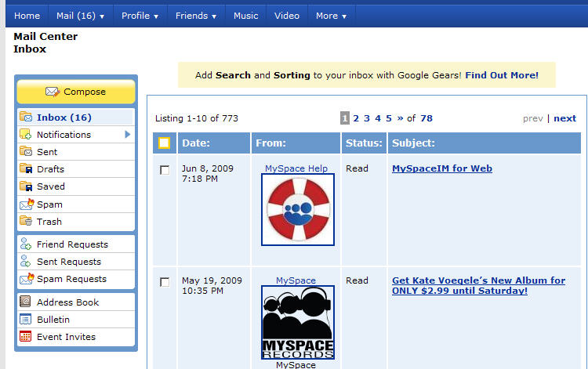
Task: Open the Drafts folder
Action: (75, 169)
